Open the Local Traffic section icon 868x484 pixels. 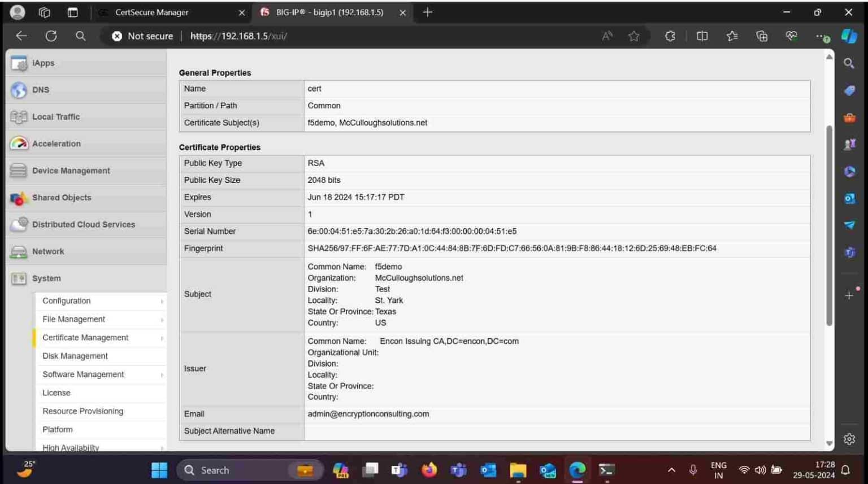(19, 117)
